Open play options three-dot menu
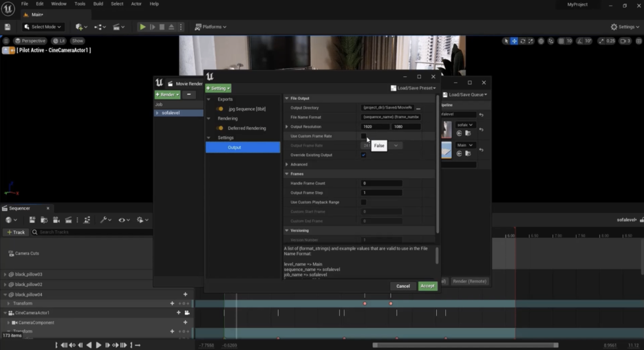Image resolution: width=644 pixels, height=350 pixels. pos(181,27)
